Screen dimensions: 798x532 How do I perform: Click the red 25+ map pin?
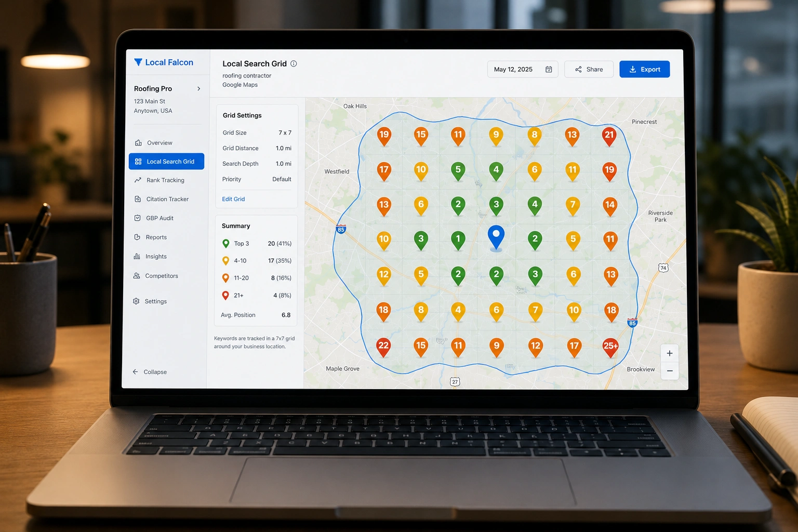coord(610,348)
